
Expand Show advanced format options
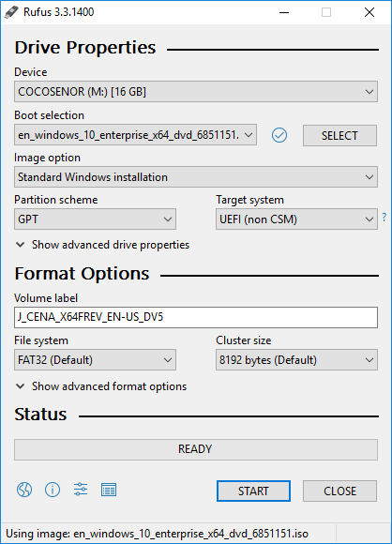tap(101, 386)
